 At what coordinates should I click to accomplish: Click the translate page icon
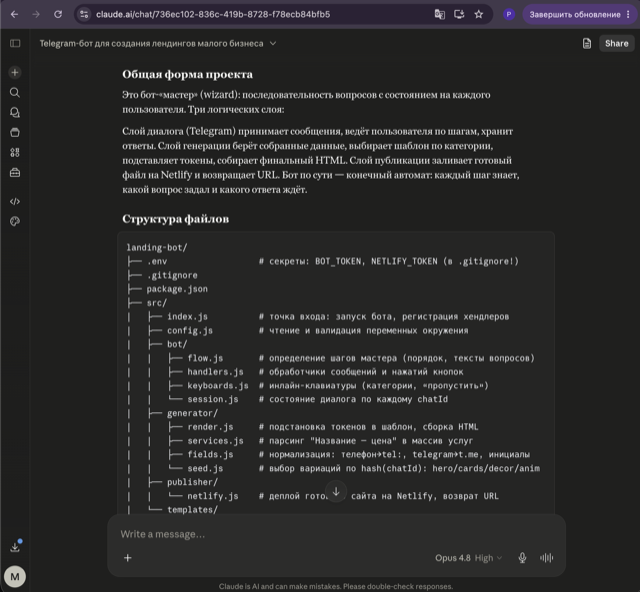(440, 14)
